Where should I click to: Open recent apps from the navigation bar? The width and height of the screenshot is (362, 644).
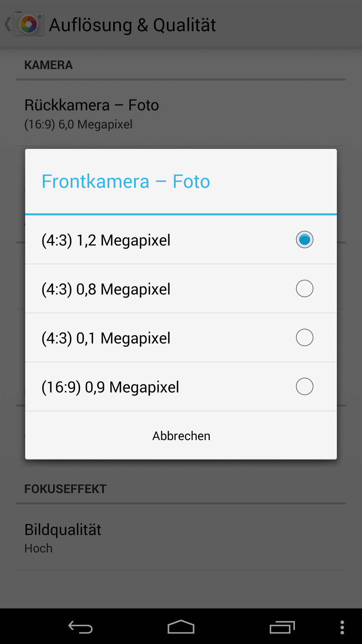coord(282,627)
